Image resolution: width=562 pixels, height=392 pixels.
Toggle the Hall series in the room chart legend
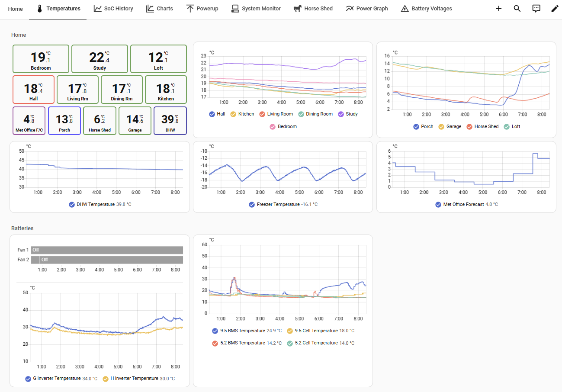(x=212, y=114)
